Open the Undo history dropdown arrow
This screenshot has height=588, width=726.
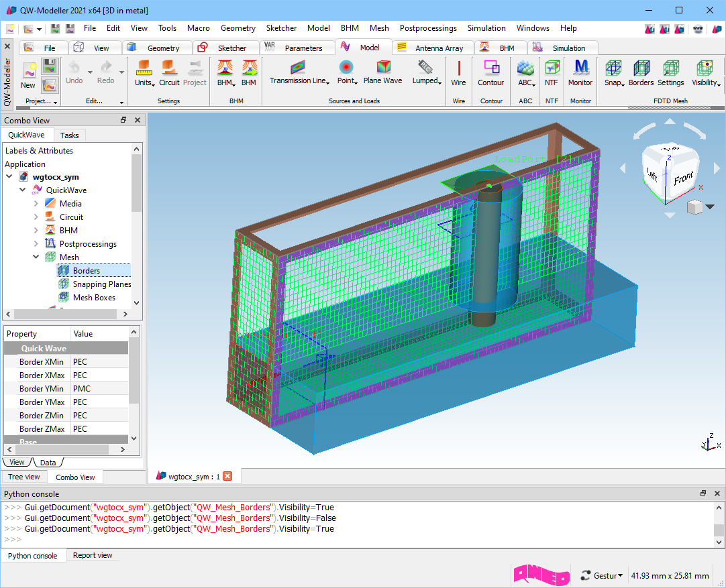[x=91, y=72]
